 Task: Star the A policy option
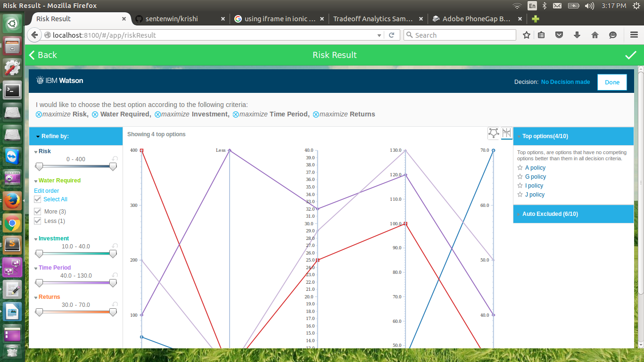[520, 168]
